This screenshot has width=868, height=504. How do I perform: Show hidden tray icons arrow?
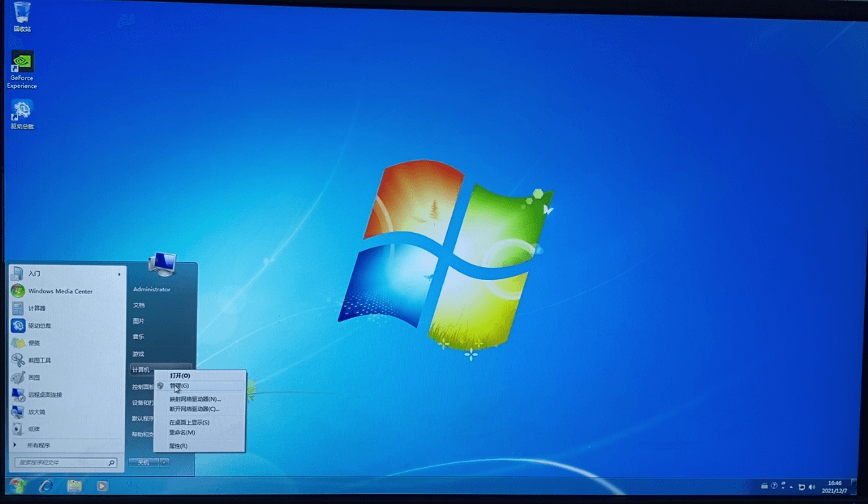click(792, 486)
